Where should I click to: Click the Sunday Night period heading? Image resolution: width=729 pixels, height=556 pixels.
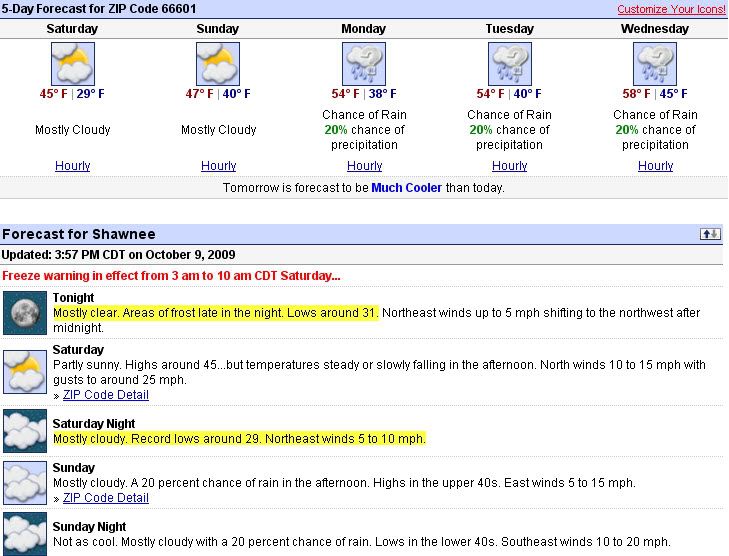pos(89,527)
